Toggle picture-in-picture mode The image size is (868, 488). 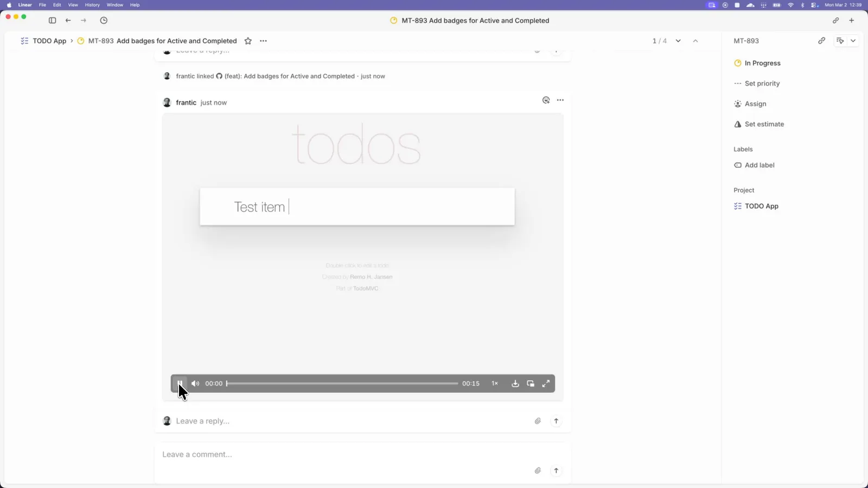[x=531, y=383]
